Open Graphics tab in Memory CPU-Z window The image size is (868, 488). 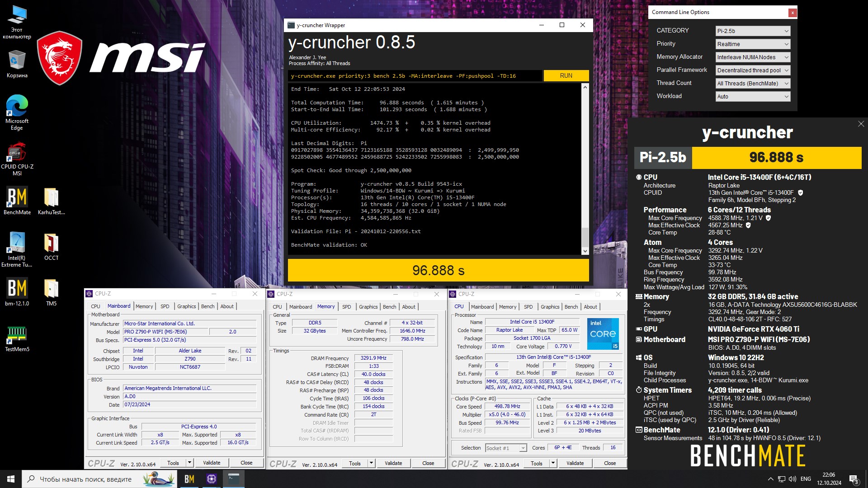(x=368, y=307)
